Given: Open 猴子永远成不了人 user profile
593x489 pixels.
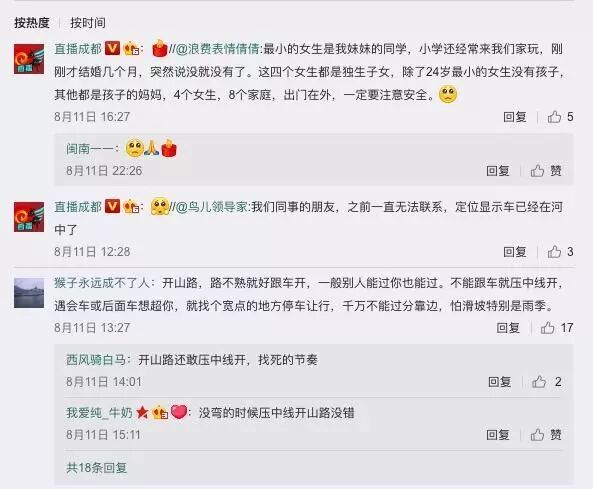Looking at the screenshot, I should [102, 283].
